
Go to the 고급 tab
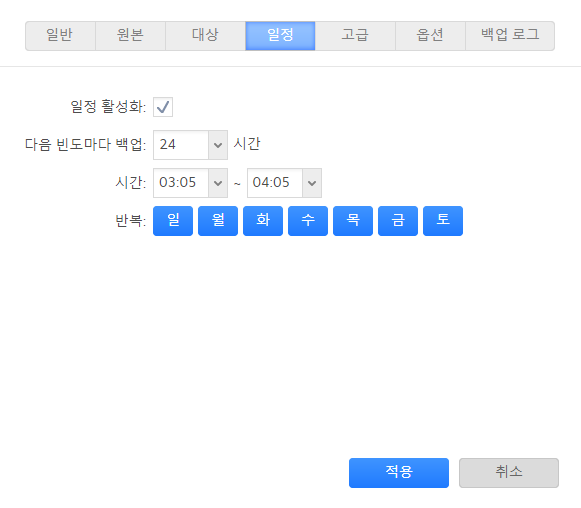point(355,36)
